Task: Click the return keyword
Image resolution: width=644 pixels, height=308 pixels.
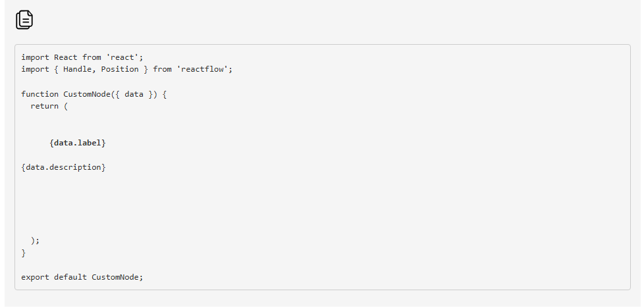Action: pos(44,106)
